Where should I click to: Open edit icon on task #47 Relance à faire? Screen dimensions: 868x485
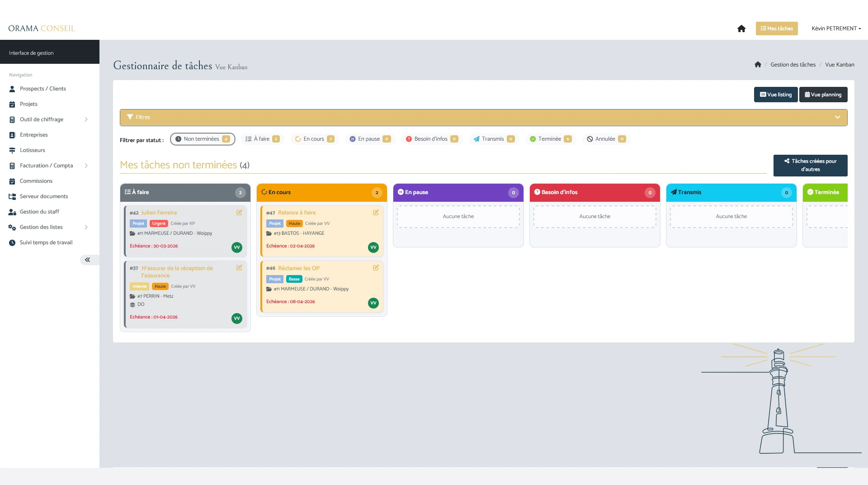376,213
